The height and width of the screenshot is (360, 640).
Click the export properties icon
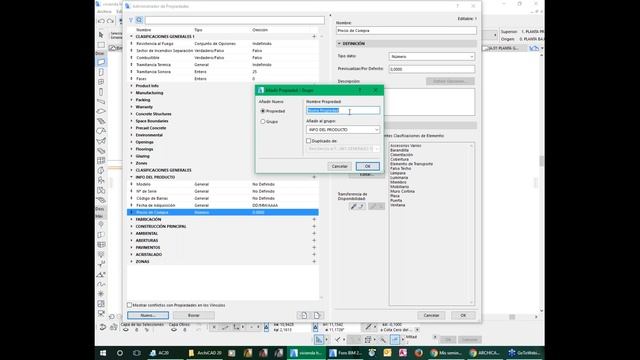[x=317, y=315]
